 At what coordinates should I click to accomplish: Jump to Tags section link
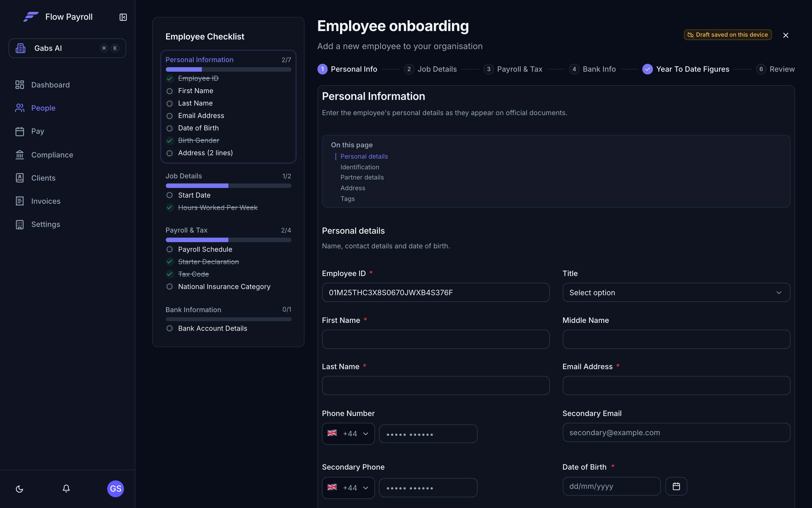(347, 199)
